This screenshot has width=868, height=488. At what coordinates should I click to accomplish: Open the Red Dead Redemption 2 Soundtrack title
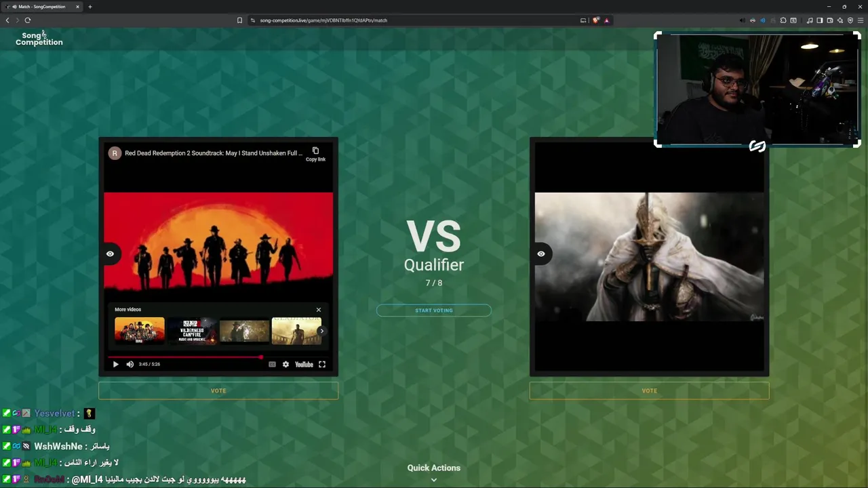[214, 153]
